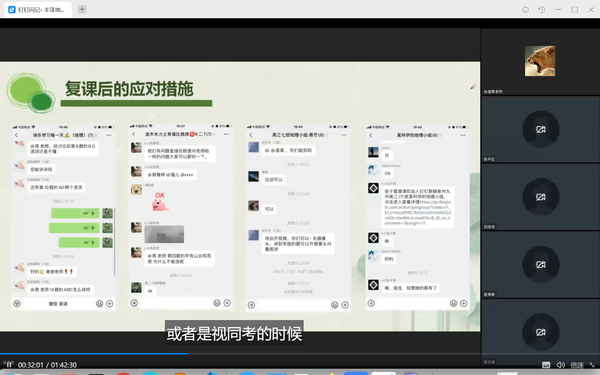Enter fullscreen with the expand arrows icon
The image size is (600, 375).
tap(592, 365)
